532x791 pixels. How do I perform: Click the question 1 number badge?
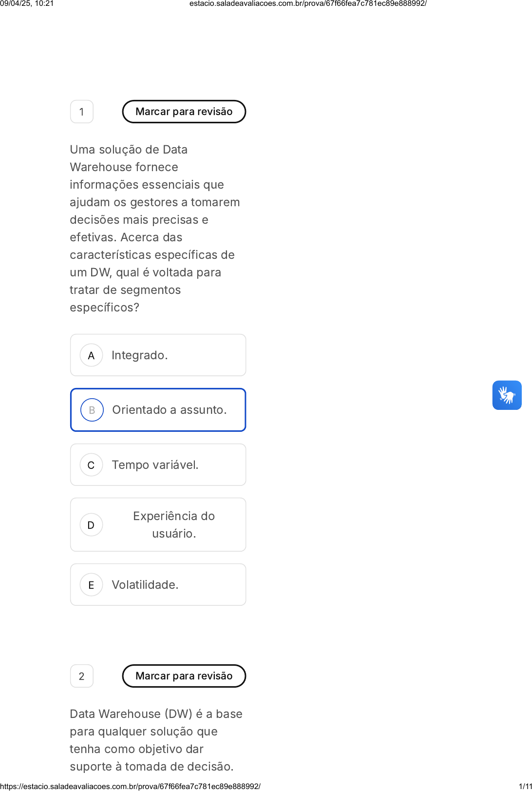tap(82, 112)
